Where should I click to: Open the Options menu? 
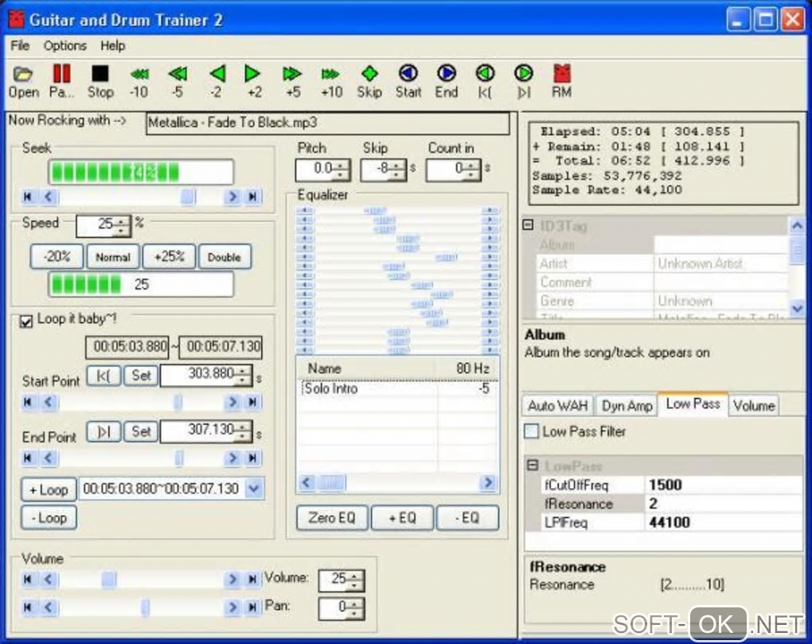64,45
